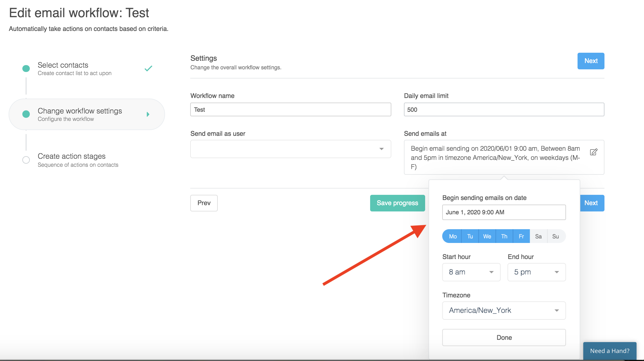Click the Daily email limit field
The width and height of the screenshot is (644, 361).
tap(504, 109)
